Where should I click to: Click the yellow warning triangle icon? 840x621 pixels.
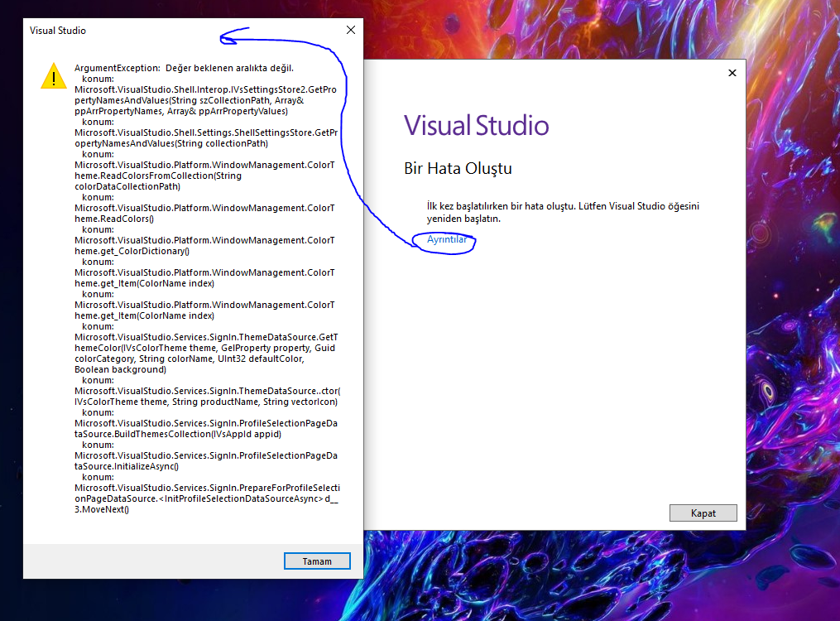click(x=54, y=76)
